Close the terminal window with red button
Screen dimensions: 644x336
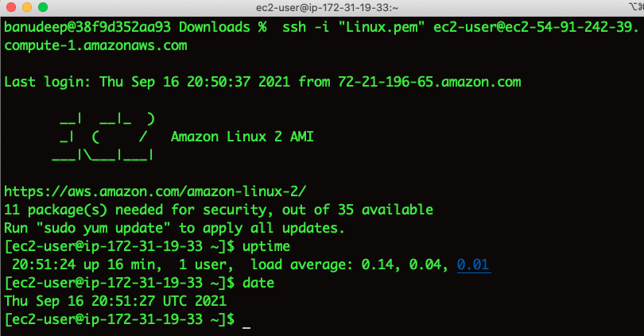(x=11, y=7)
